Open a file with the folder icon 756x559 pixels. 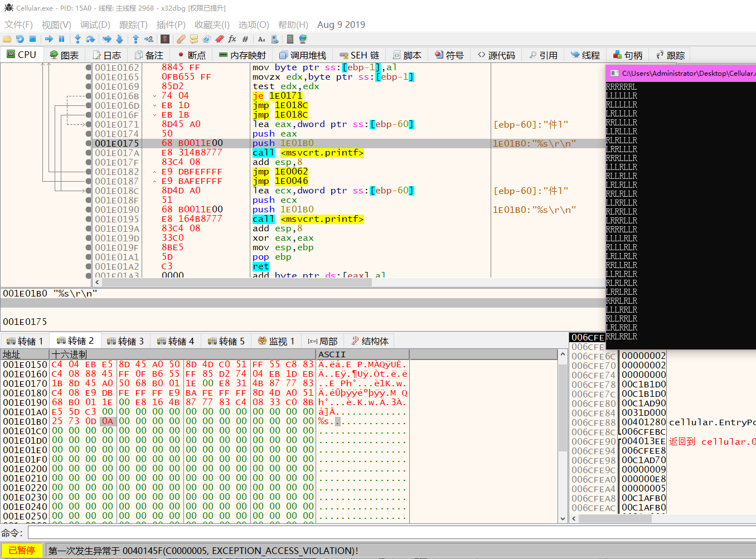(x=7, y=39)
